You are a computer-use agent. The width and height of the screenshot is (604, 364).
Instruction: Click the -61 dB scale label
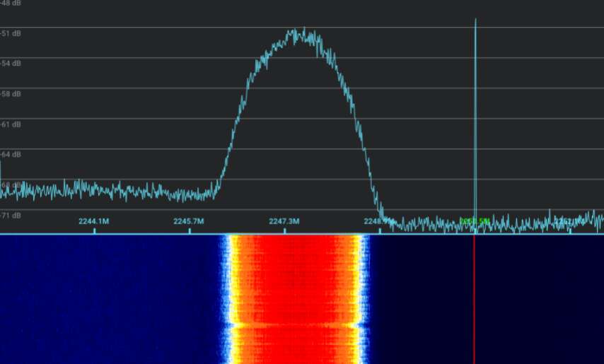(11, 124)
